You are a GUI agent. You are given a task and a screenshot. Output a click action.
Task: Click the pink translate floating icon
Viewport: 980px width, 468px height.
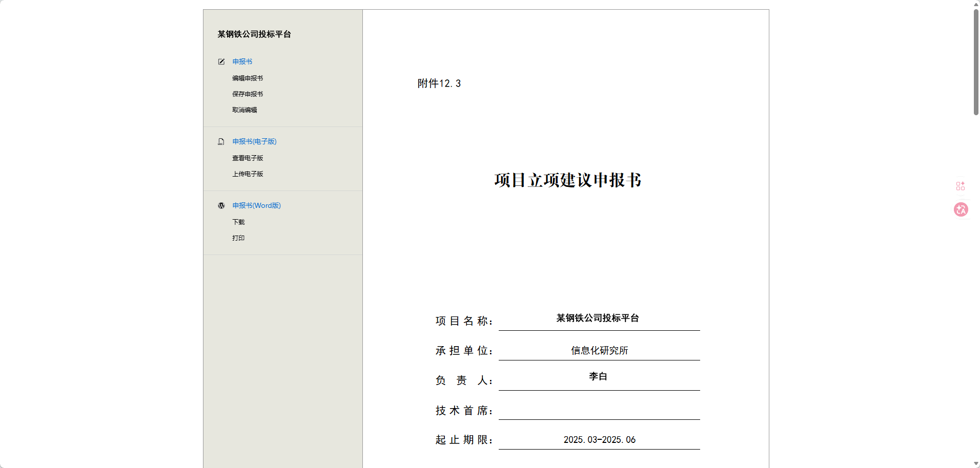click(961, 209)
